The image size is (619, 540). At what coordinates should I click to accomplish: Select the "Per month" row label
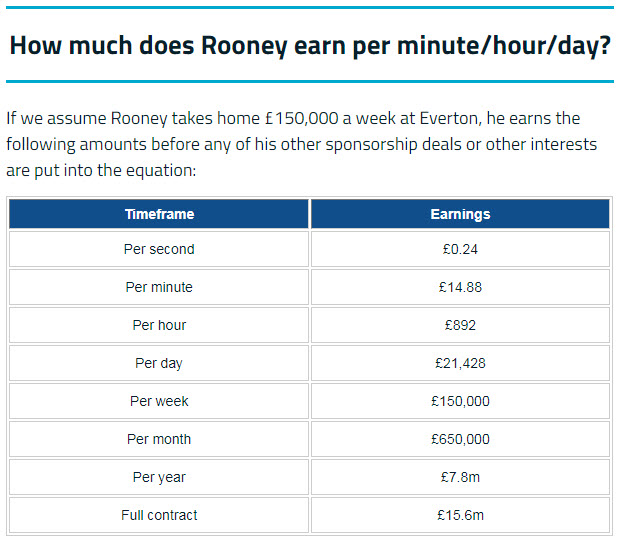(159, 439)
